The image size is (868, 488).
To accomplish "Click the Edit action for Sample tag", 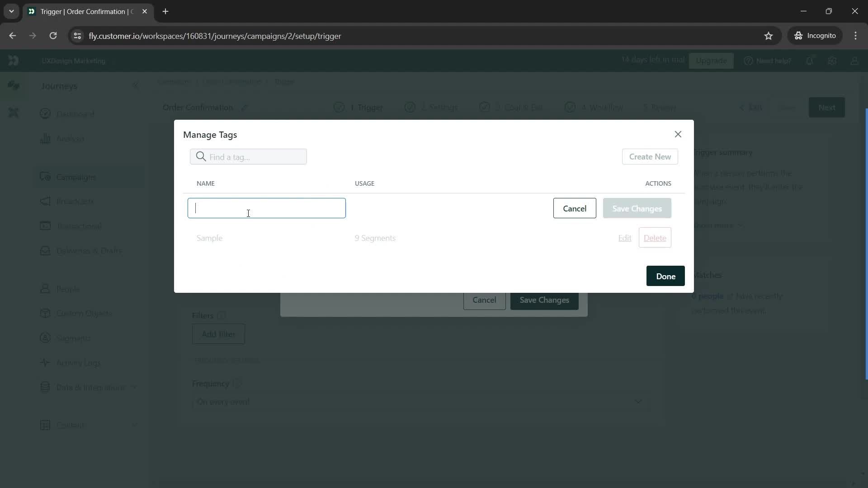I will coord(624,237).
